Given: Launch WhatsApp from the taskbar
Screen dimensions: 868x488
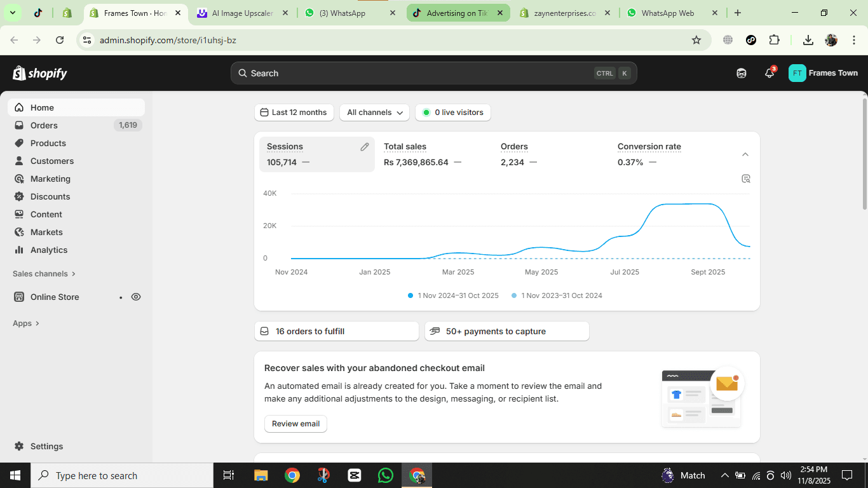Looking at the screenshot, I should tap(385, 475).
